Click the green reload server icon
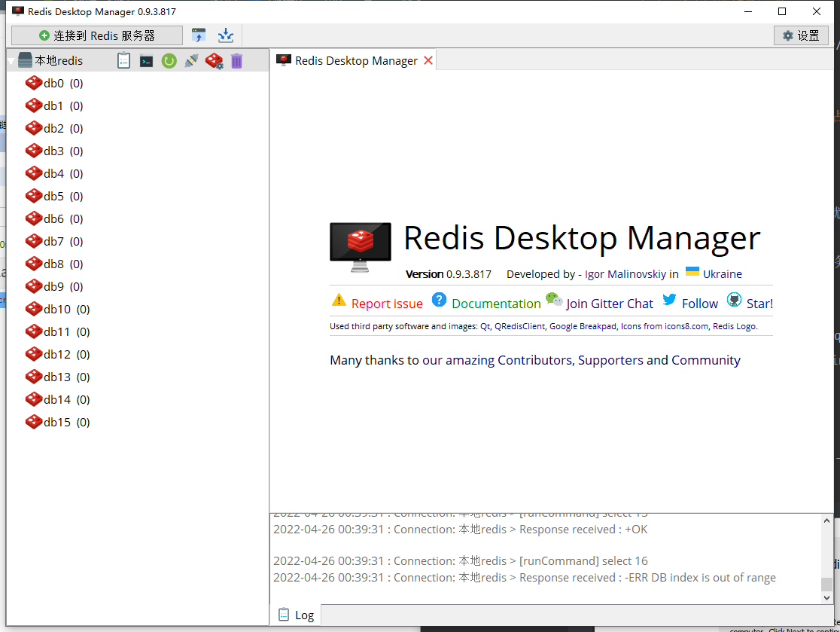The height and width of the screenshot is (632, 840). (x=169, y=61)
